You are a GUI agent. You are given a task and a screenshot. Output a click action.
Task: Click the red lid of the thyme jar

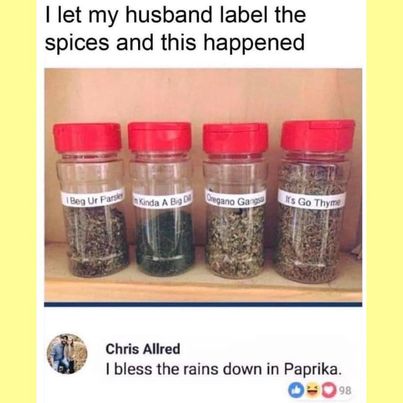click(317, 135)
